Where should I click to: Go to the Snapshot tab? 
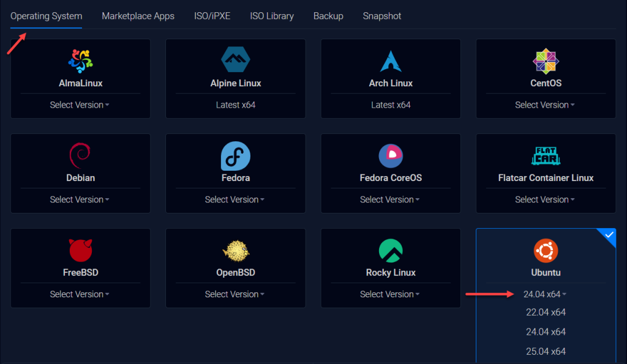[382, 16]
